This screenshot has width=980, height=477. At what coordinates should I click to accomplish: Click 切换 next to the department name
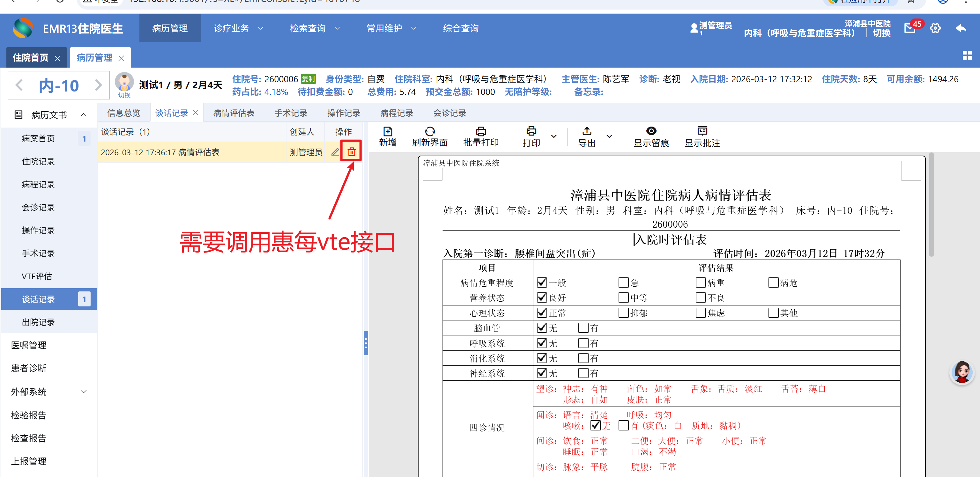click(x=881, y=33)
